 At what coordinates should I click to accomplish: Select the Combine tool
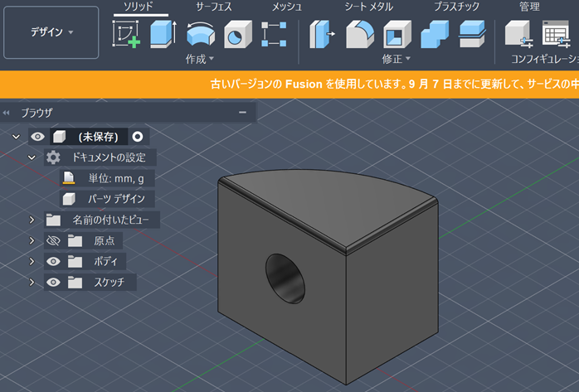(435, 34)
